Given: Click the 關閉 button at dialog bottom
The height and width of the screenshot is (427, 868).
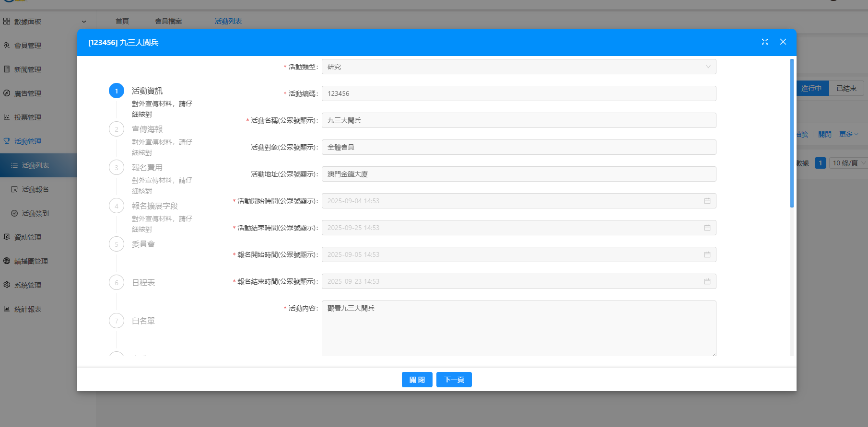Looking at the screenshot, I should pos(417,380).
